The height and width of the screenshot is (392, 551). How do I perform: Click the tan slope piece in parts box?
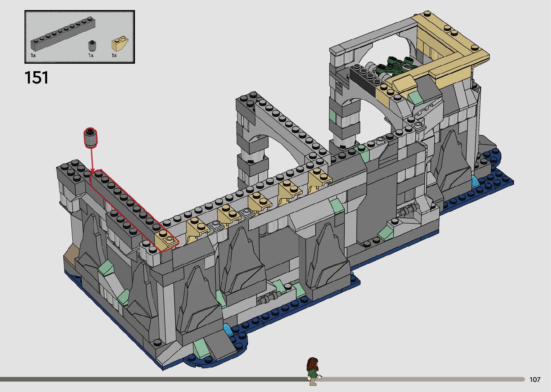(x=119, y=45)
